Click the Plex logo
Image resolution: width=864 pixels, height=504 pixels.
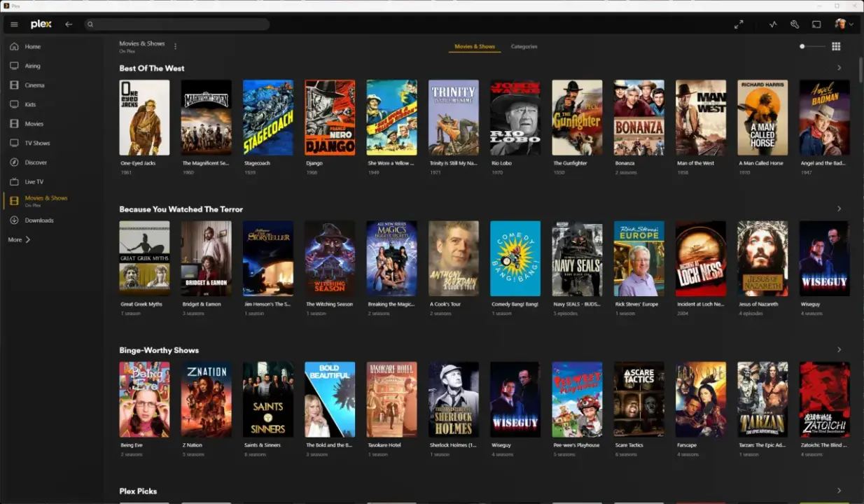(41, 24)
